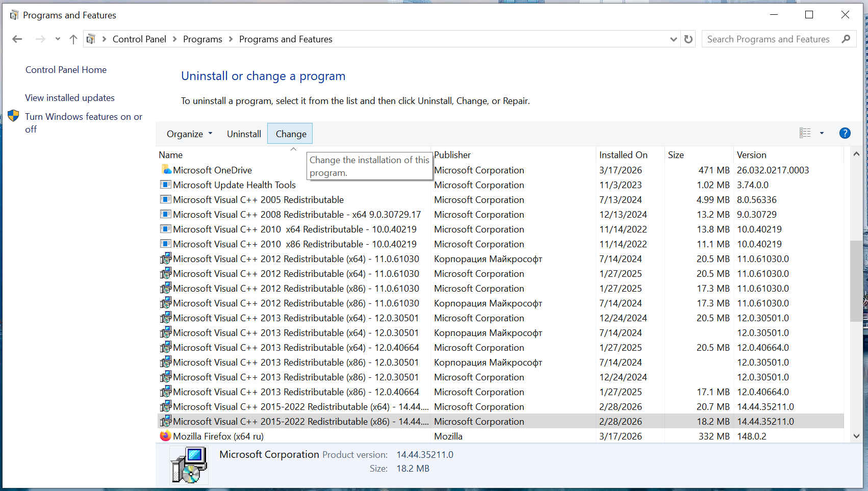Viewport: 868px width, 491px height.
Task: Select Visual C++ 2013 (x86) 12.0.40664 row
Action: [x=500, y=392]
